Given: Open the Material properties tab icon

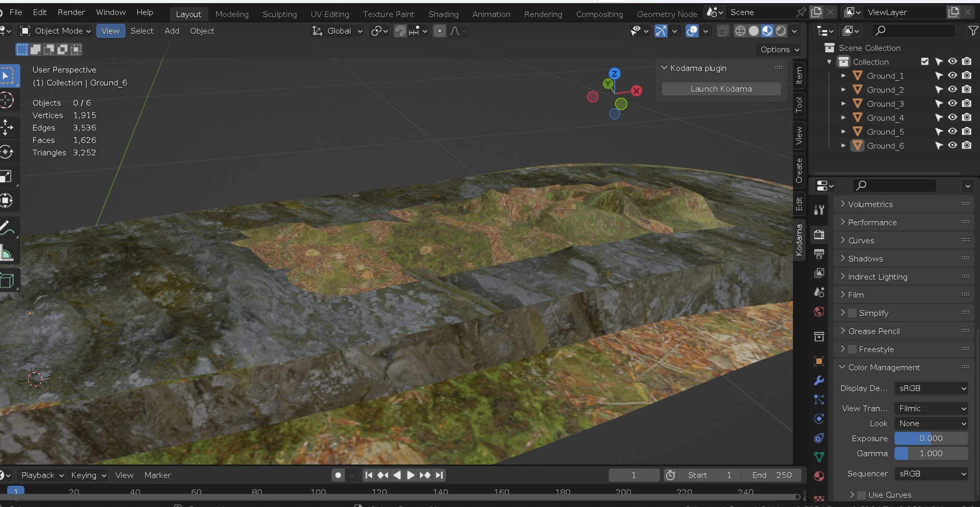Looking at the screenshot, I should [x=819, y=476].
